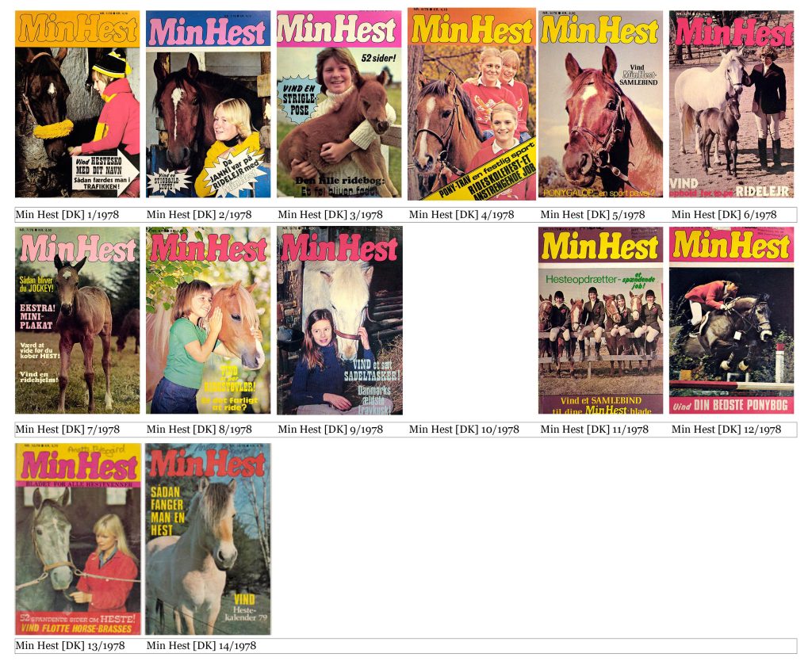Open the Min Hest 6/1978 cover thumbnail
The height and width of the screenshot is (661, 812).
(x=732, y=104)
